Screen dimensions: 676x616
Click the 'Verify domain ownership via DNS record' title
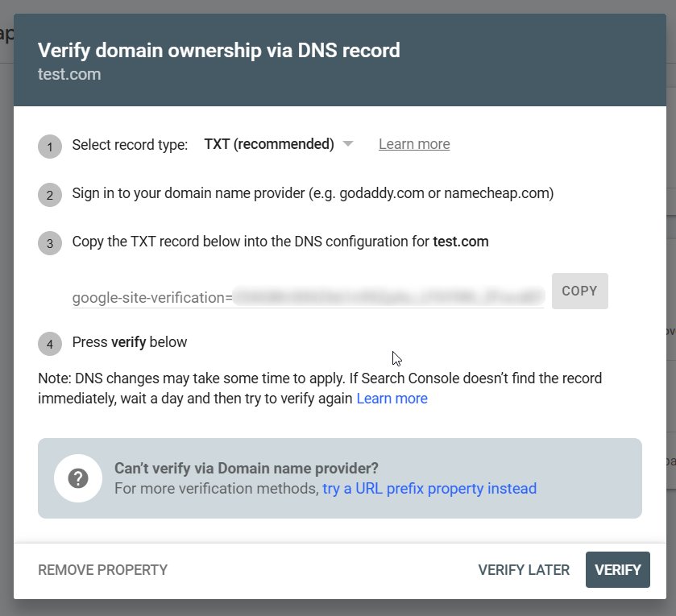[219, 51]
